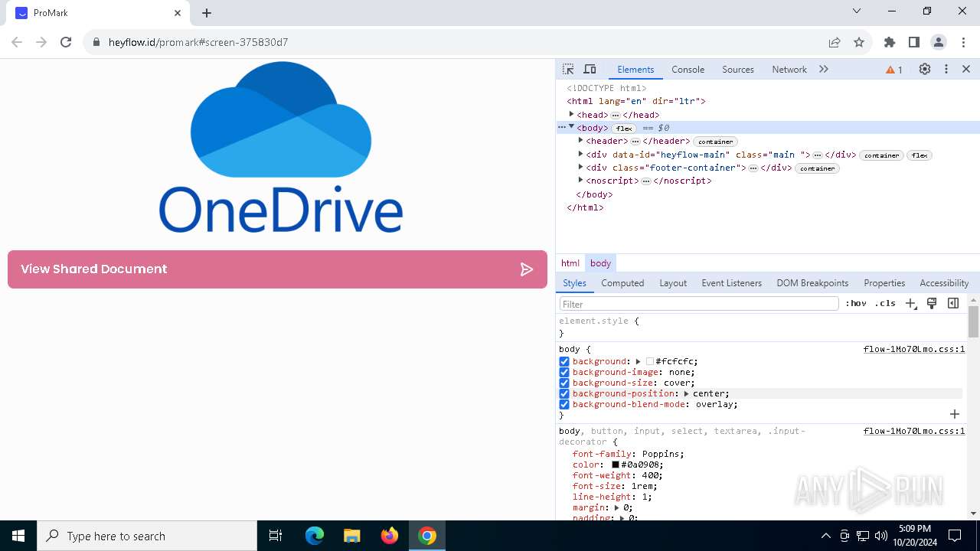Image resolution: width=980 pixels, height=551 pixels.
Task: Click the flex badge next to body
Action: coord(625,129)
